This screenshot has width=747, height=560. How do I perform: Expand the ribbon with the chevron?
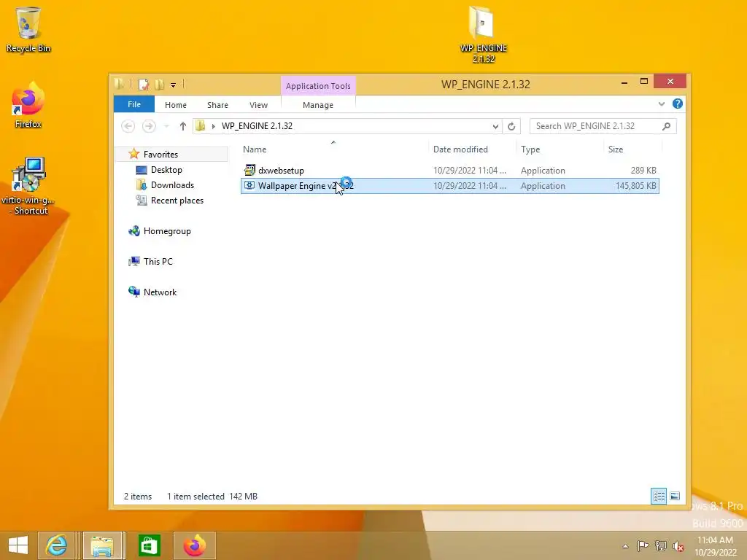pos(661,104)
